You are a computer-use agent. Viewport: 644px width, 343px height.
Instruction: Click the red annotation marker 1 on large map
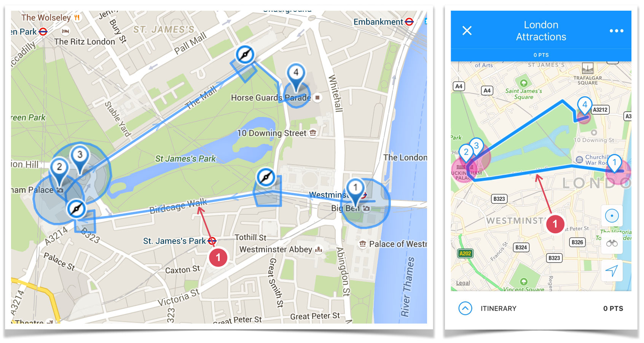[218, 258]
